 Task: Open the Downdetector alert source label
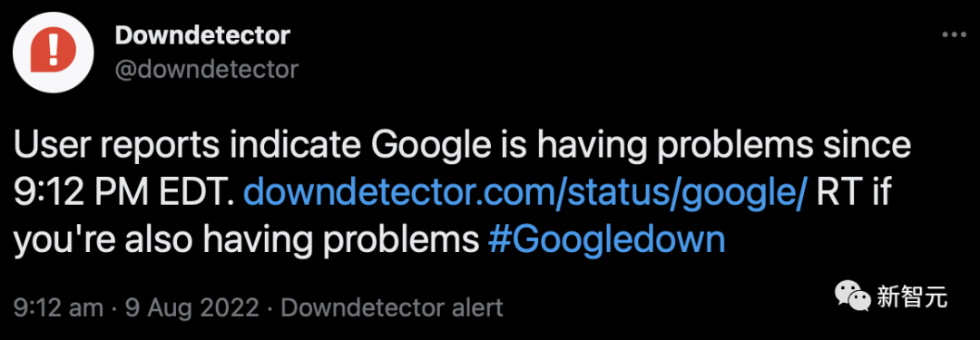pos(393,307)
